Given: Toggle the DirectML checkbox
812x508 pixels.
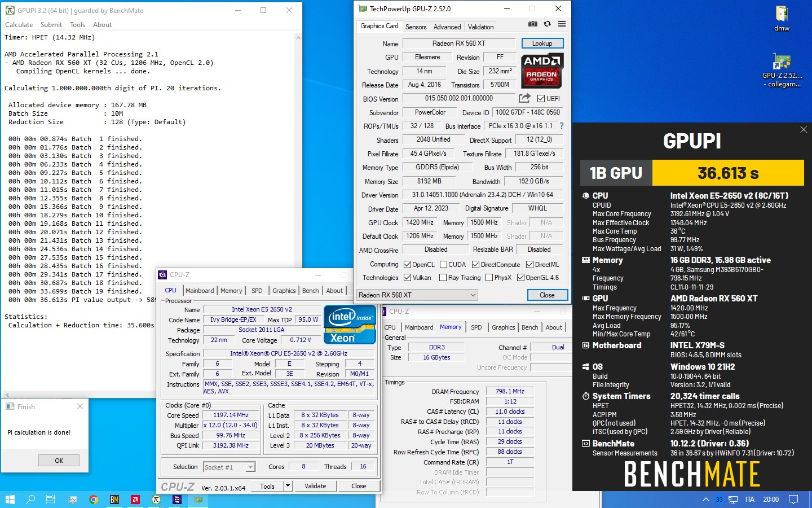Looking at the screenshot, I should [529, 264].
